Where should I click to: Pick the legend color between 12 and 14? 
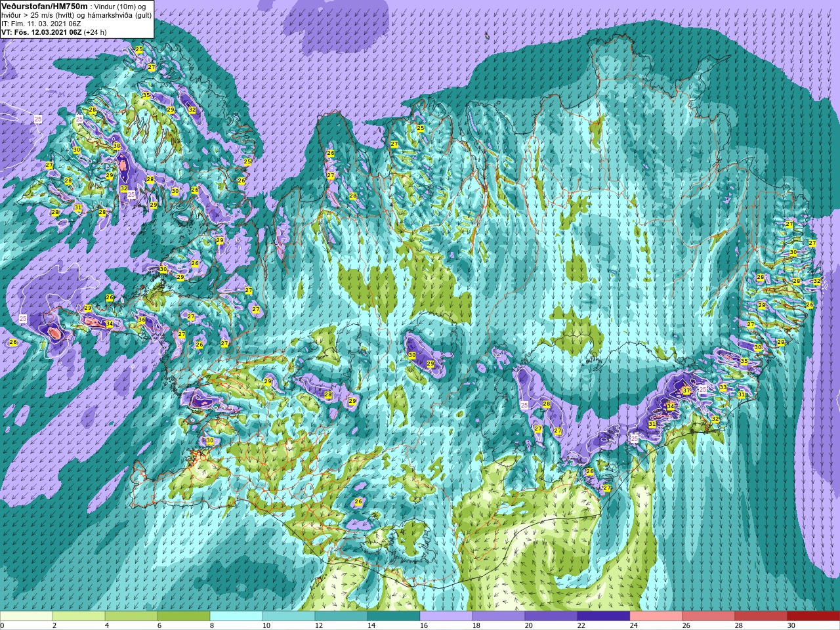click(x=341, y=616)
